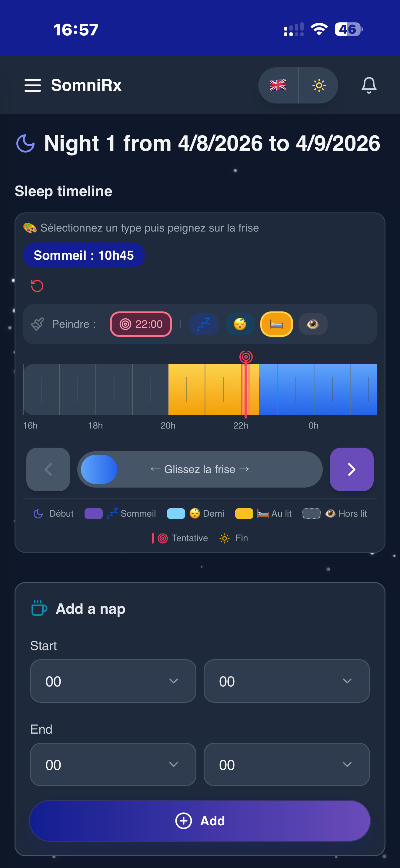Open the nap Start minute dropdown
This screenshot has width=400, height=868.
tap(286, 681)
